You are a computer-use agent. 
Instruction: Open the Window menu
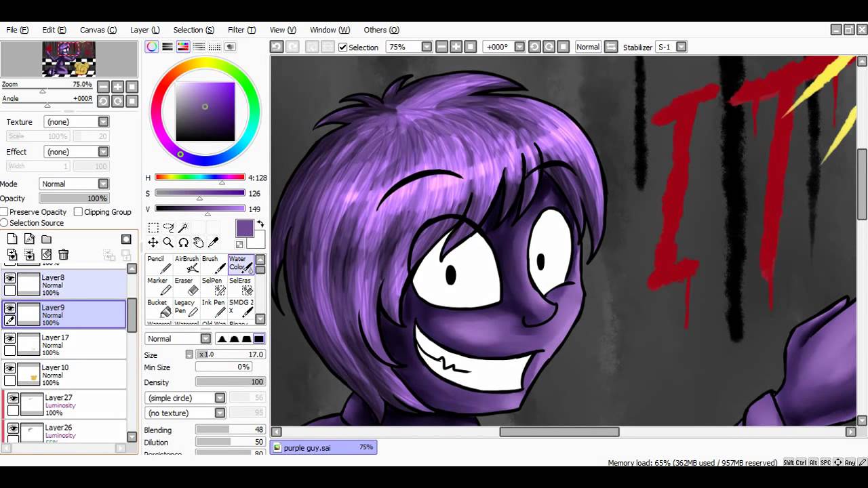click(x=330, y=30)
